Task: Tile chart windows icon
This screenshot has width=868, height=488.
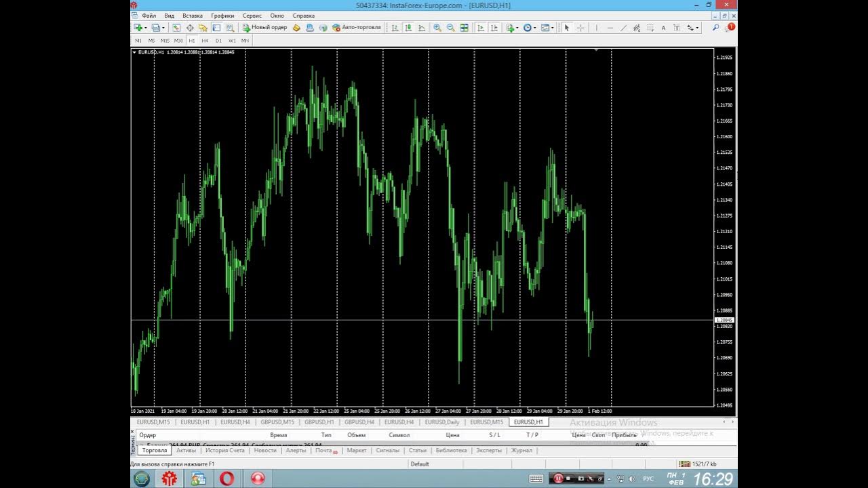Action: click(464, 28)
